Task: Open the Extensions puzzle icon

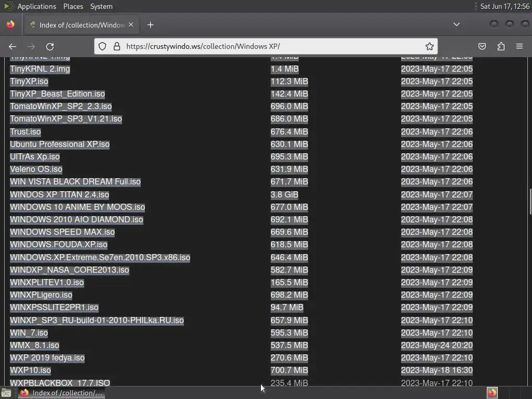Action: pyautogui.click(x=501, y=46)
